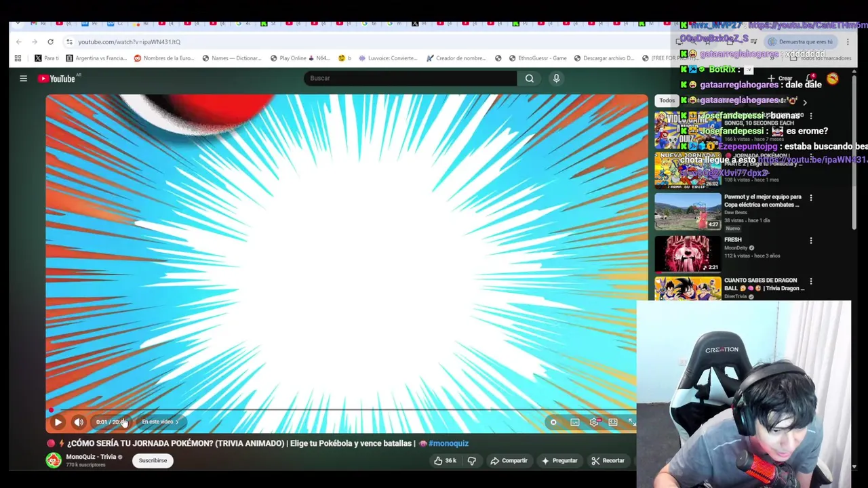Open the MonoQuiz - Trivia channel name

tap(91, 457)
